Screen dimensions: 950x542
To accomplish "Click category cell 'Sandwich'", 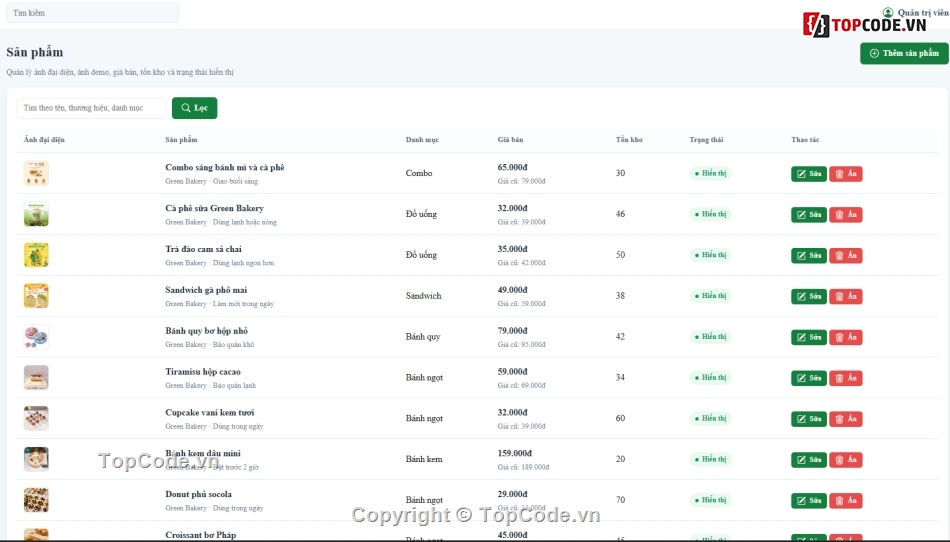I will click(424, 296).
